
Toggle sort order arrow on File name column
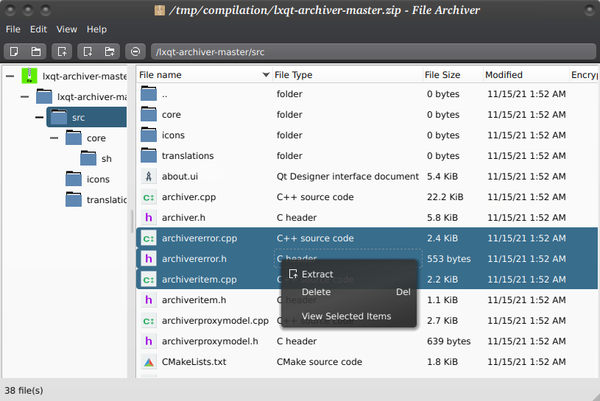pos(266,75)
